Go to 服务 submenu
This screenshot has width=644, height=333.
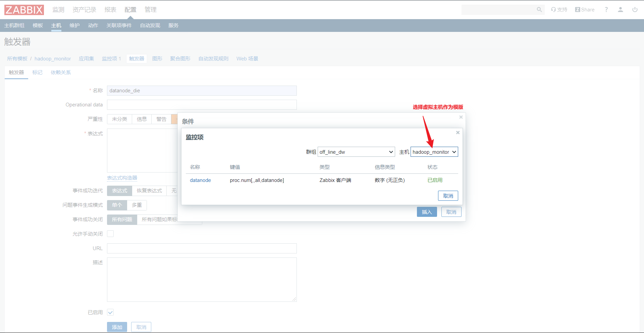click(x=173, y=26)
